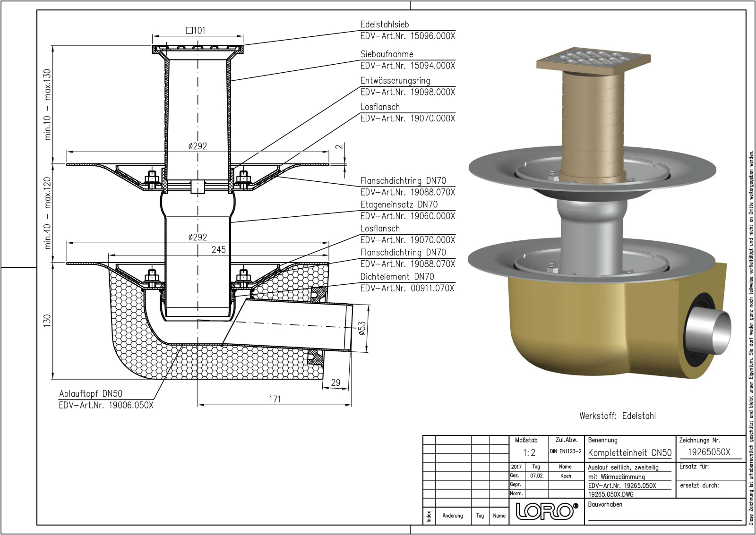The image size is (756, 535).
Task: Click the DIN EN1123-2 tolerance cell
Action: pos(566,451)
